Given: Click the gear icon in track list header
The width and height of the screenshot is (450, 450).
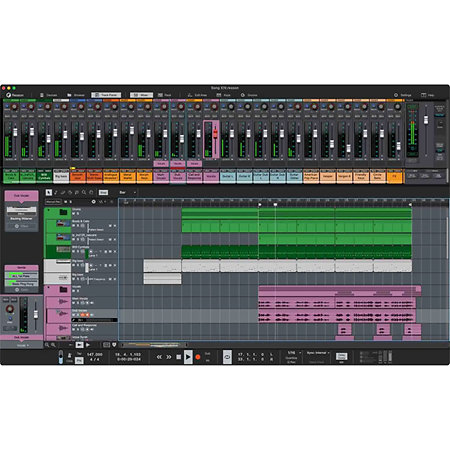Looking at the screenshot, I should point(93,202).
